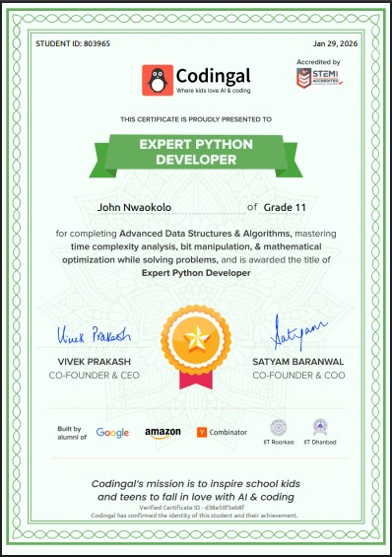Click the Google logo
392x557 pixels.
(x=112, y=433)
